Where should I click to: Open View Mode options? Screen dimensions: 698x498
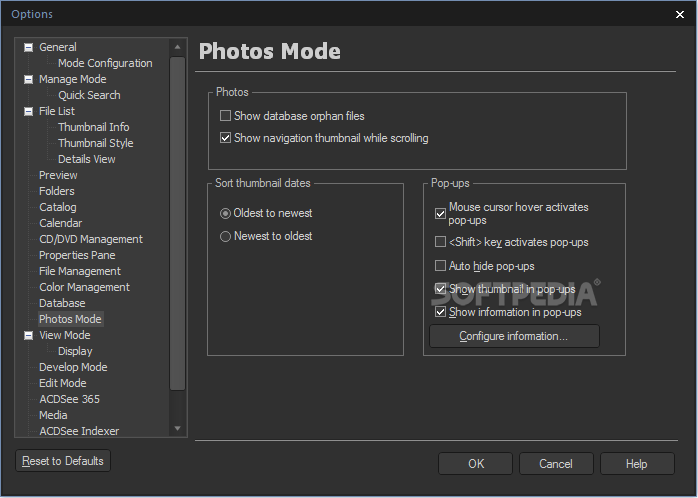(65, 336)
